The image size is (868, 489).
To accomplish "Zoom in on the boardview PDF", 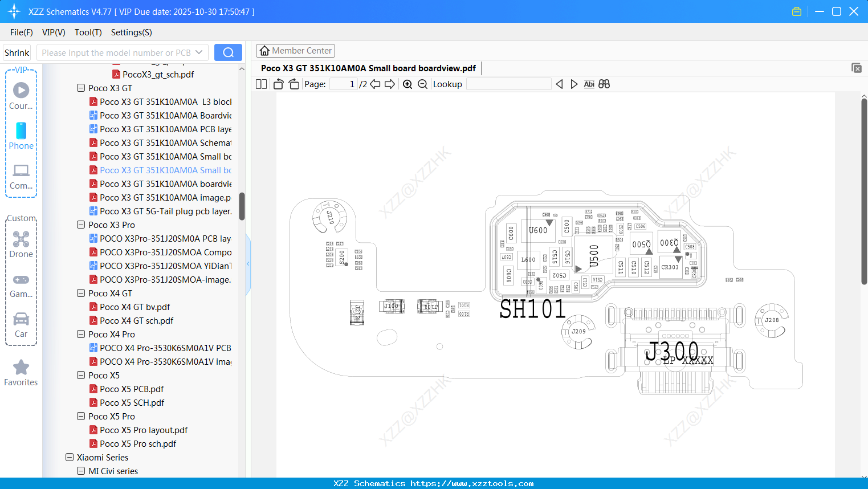I will pyautogui.click(x=407, y=84).
